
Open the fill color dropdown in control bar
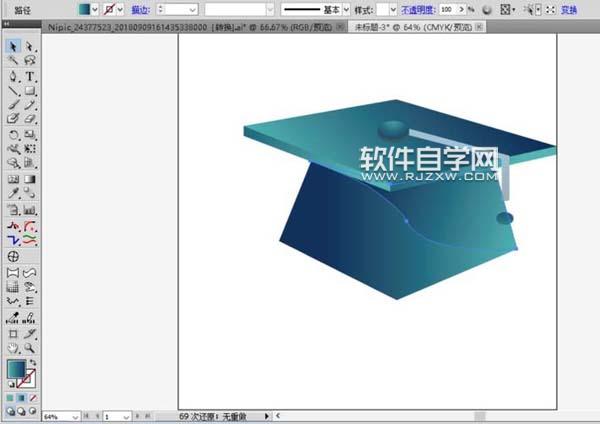(95, 10)
